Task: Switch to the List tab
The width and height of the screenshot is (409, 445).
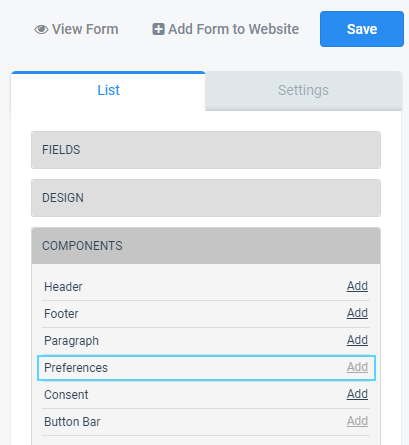Action: click(108, 90)
